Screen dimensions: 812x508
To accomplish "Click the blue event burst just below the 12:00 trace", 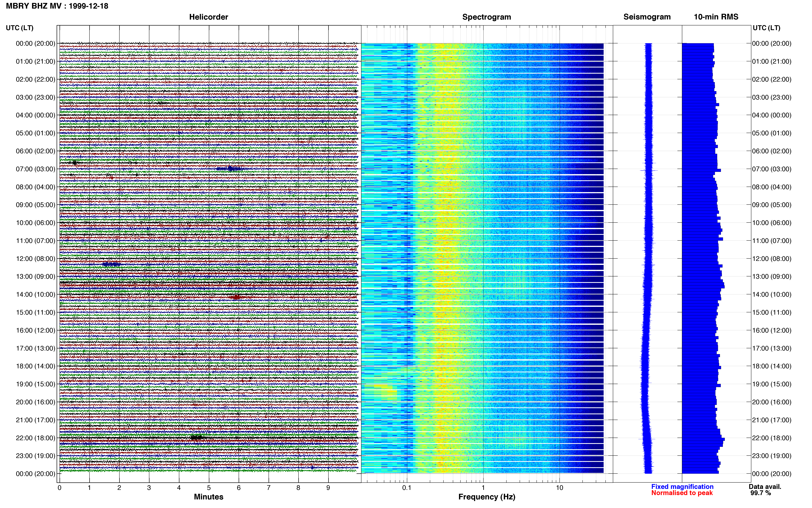I will point(111,264).
